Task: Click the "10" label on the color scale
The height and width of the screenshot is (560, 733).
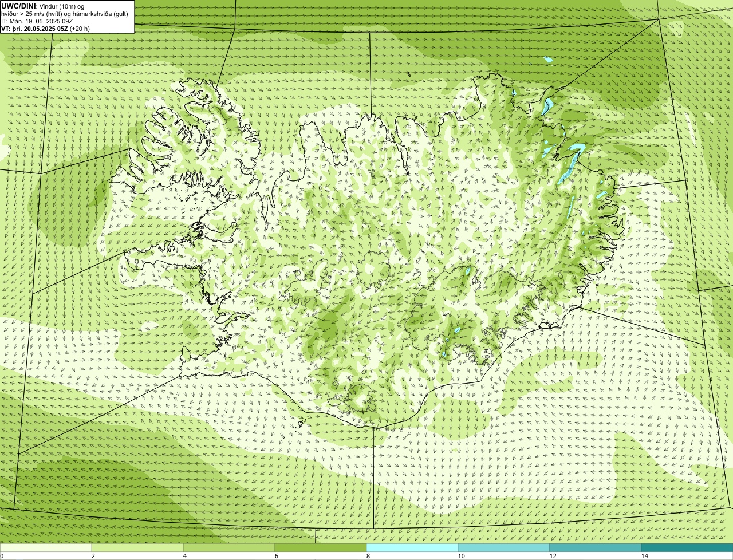Action: tap(461, 556)
